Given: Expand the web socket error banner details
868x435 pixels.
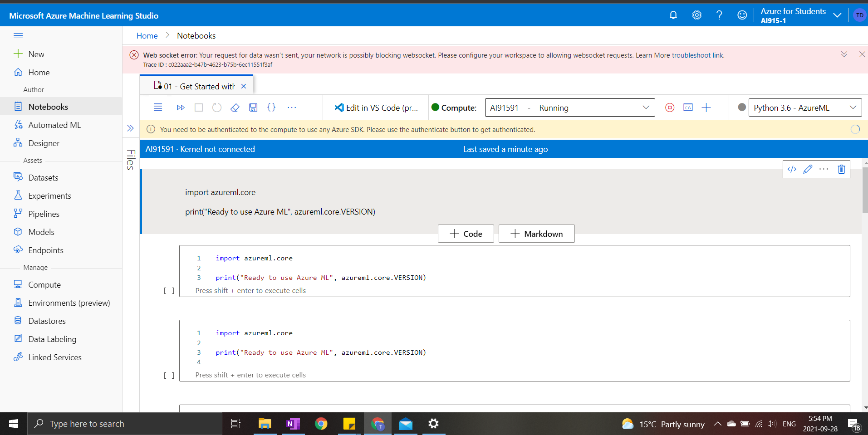Looking at the screenshot, I should coord(844,54).
